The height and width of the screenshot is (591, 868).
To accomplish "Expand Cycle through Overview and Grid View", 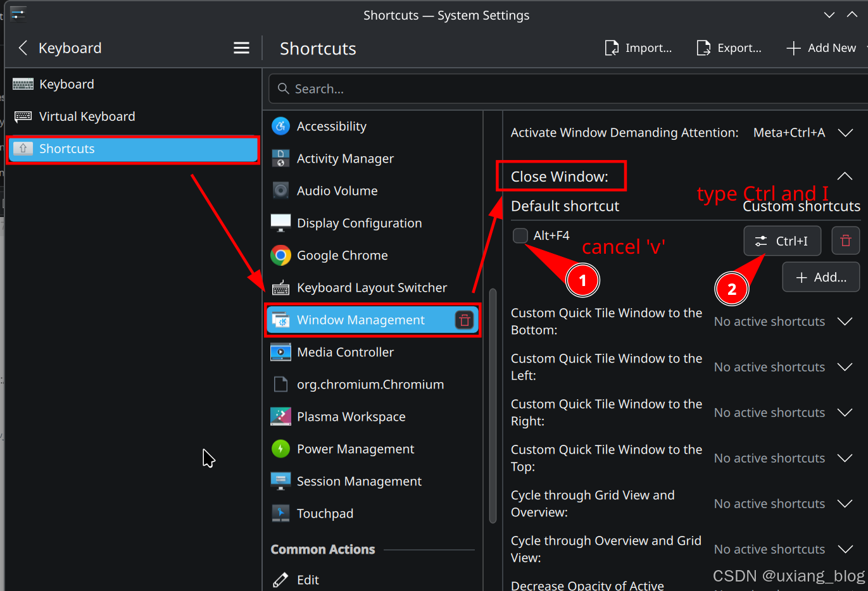I will (845, 549).
